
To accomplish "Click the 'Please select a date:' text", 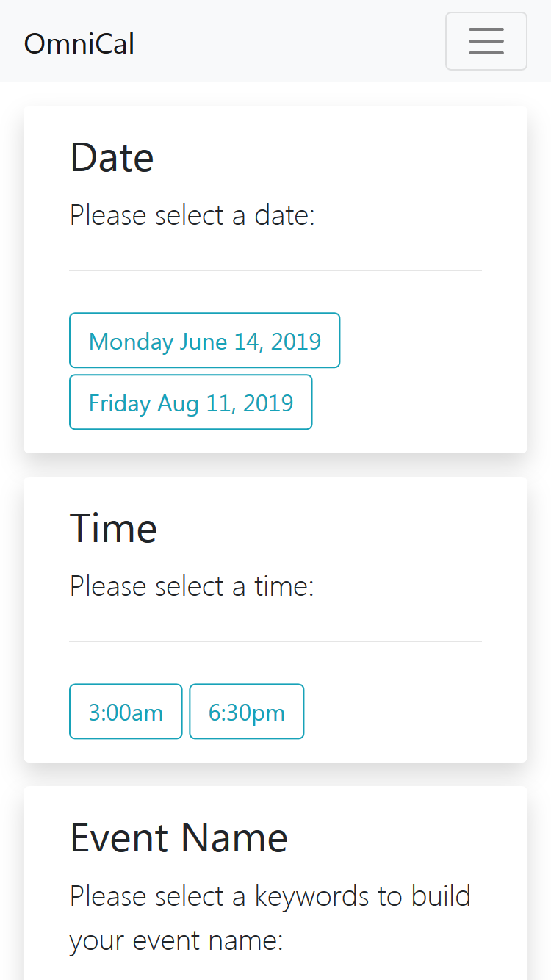I will point(192,215).
